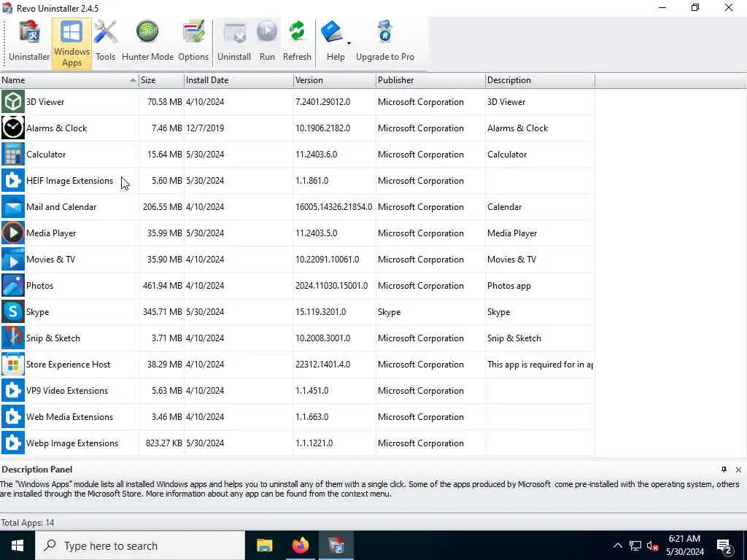Click version 7.2401.29012.0 of 3D Viewer
The image size is (747, 560).
point(322,102)
